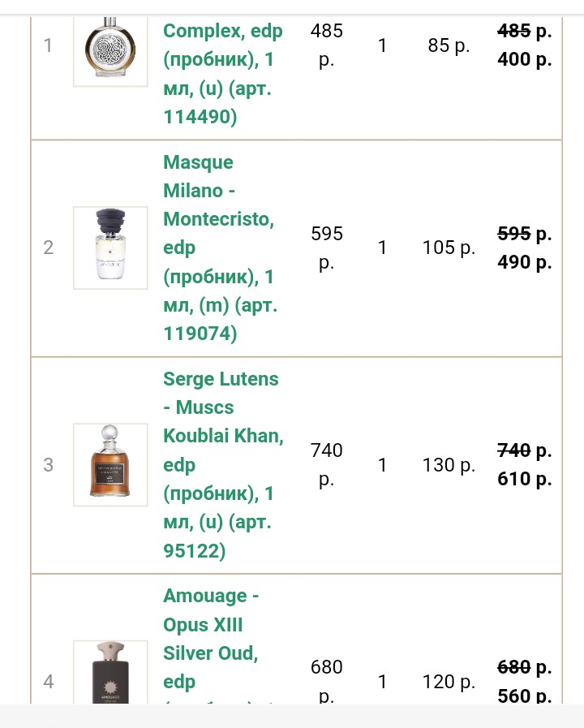Click the 130 р. discount amount
Image resolution: width=584 pixels, height=728 pixels.
pyautogui.click(x=449, y=465)
